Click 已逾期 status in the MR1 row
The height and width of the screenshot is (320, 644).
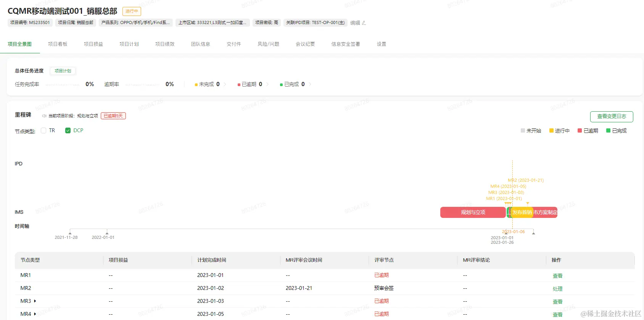click(x=382, y=275)
